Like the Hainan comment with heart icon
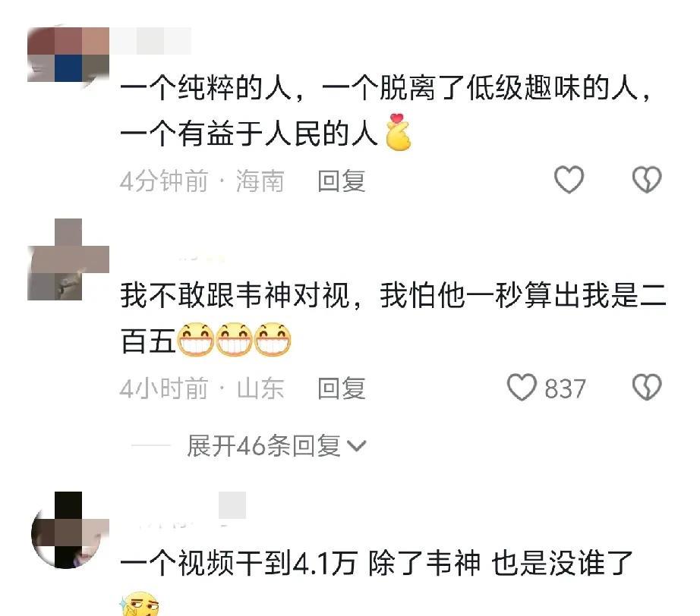The height and width of the screenshot is (616, 700). (x=569, y=180)
